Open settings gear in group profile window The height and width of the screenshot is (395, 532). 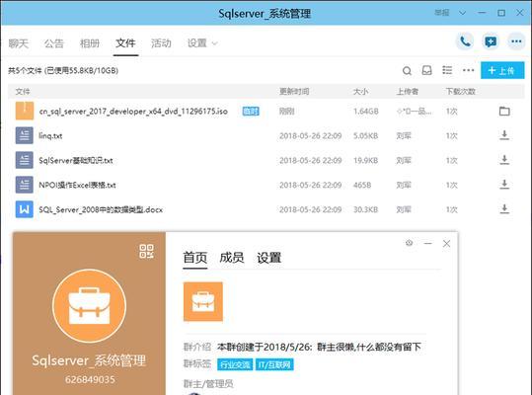click(410, 243)
